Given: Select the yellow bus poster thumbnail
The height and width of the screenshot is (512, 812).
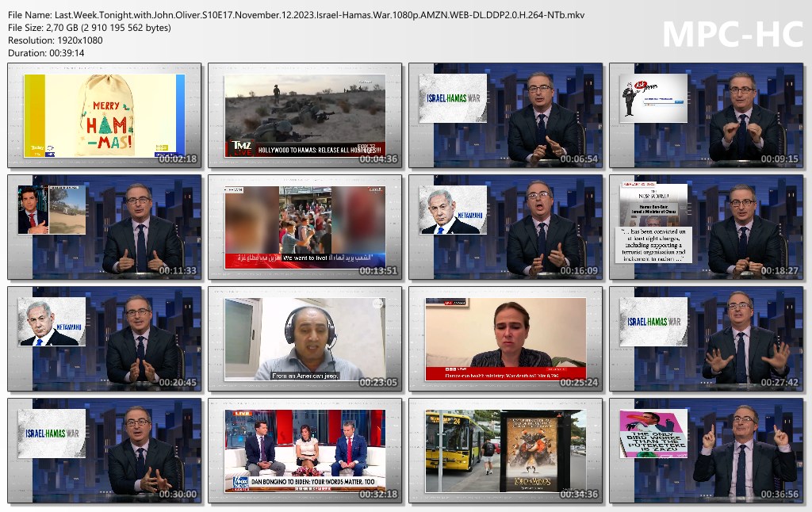Looking at the screenshot, I should (x=505, y=451).
